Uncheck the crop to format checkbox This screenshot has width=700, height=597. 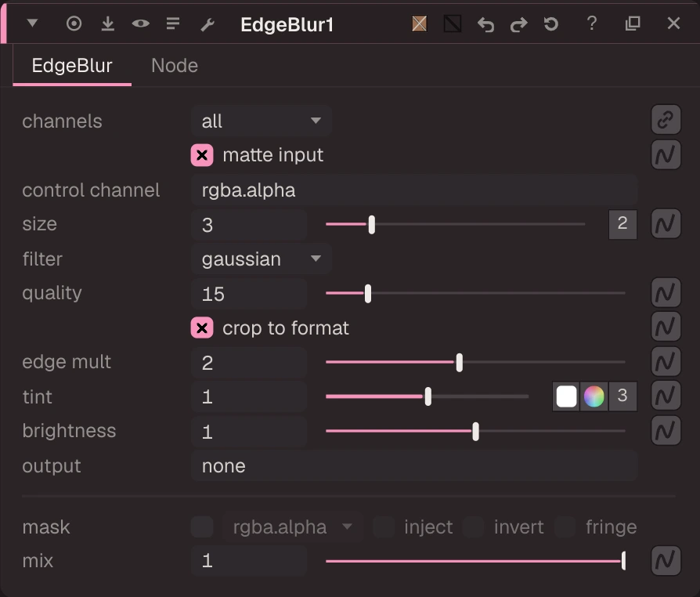click(x=202, y=328)
